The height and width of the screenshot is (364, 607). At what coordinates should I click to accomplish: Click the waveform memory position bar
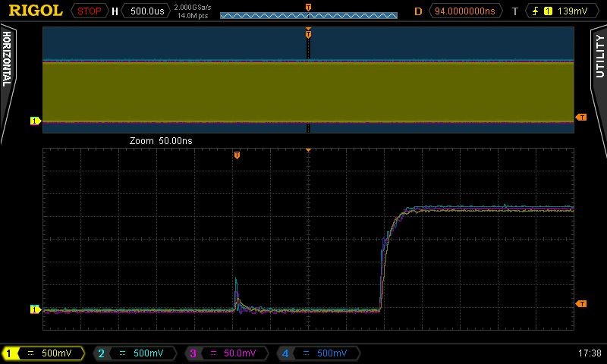pos(309,15)
